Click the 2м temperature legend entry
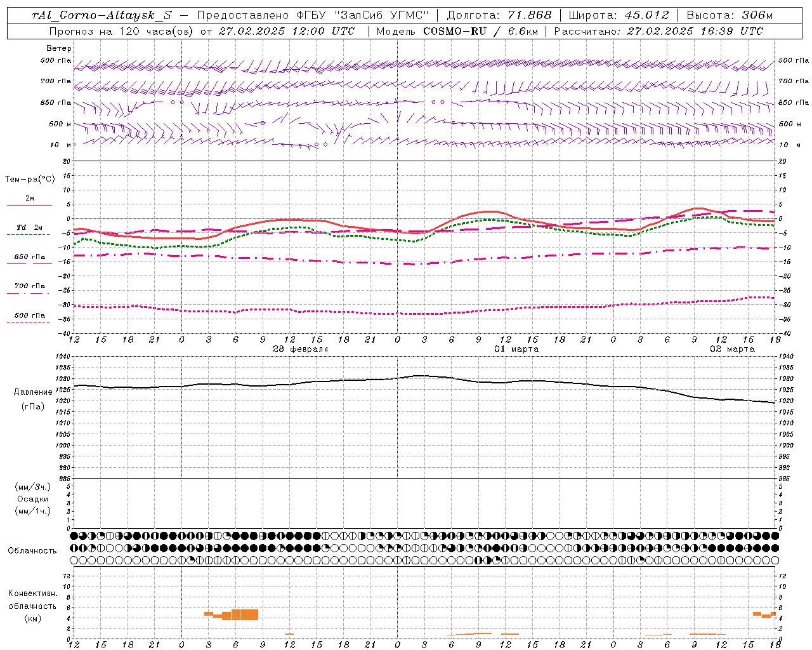This screenshot has width=812, height=650. click(30, 198)
